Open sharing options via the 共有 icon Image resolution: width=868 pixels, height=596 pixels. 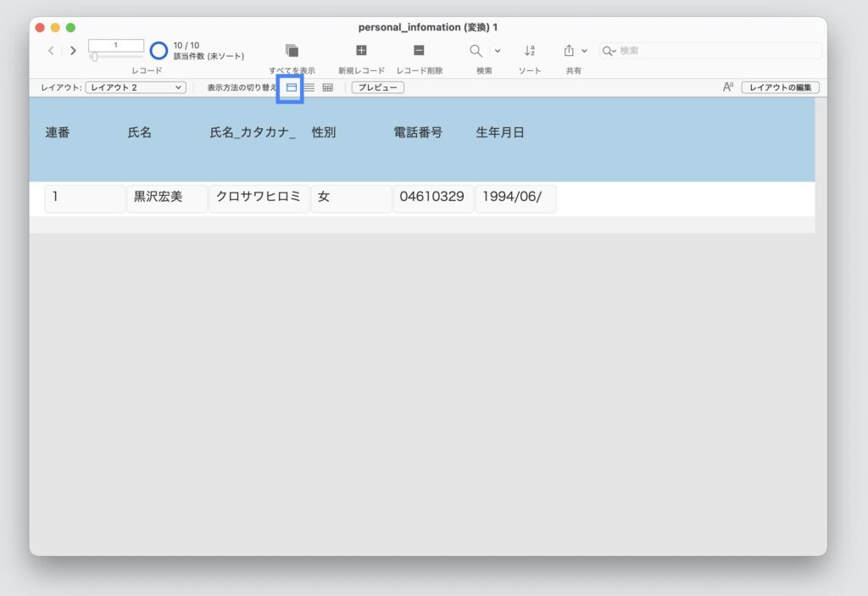point(570,51)
